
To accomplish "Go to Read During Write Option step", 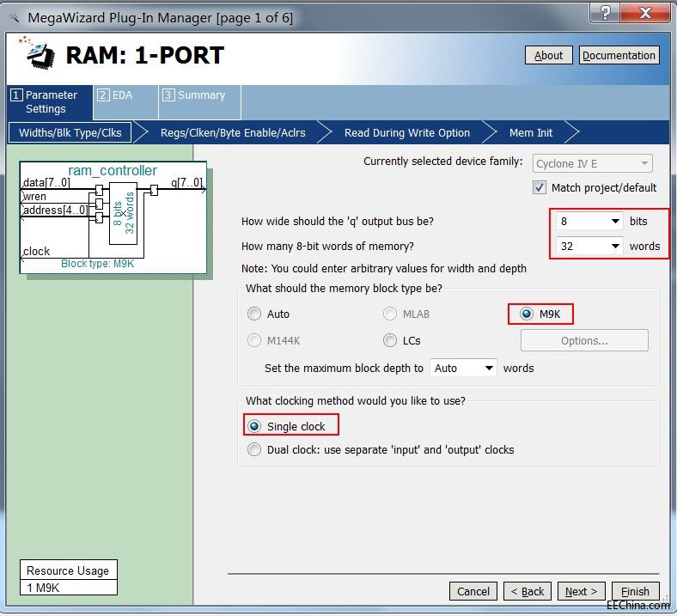I will tap(406, 132).
